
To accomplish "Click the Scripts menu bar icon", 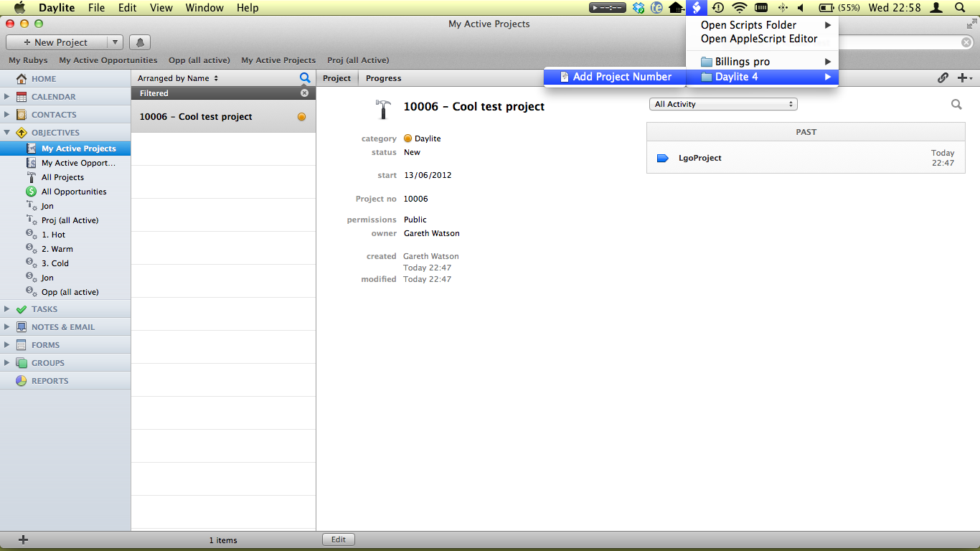I will [696, 8].
